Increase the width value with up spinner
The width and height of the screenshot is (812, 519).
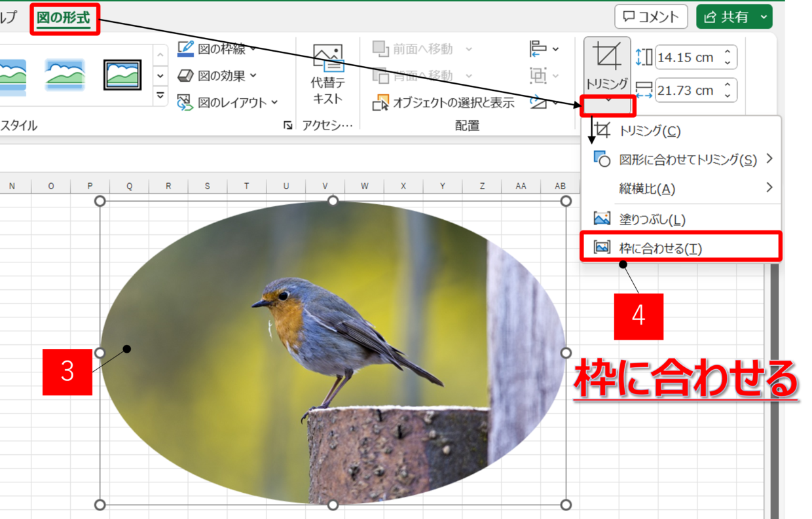tap(728, 85)
